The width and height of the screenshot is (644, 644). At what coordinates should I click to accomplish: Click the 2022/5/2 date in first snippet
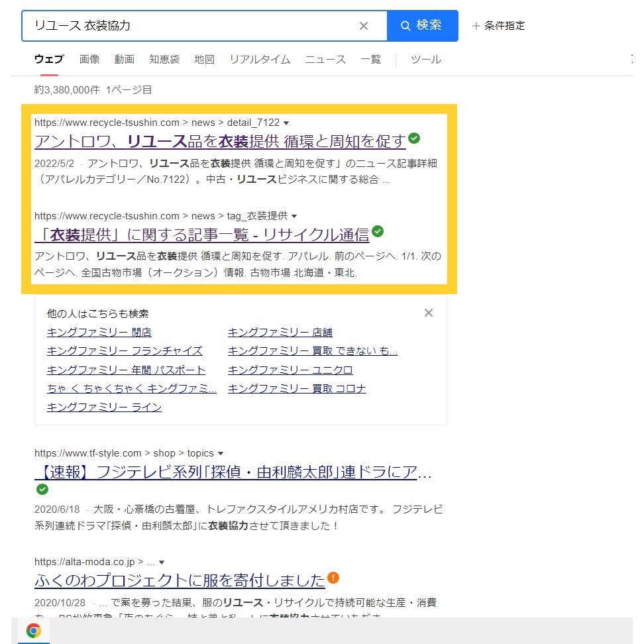(x=54, y=164)
